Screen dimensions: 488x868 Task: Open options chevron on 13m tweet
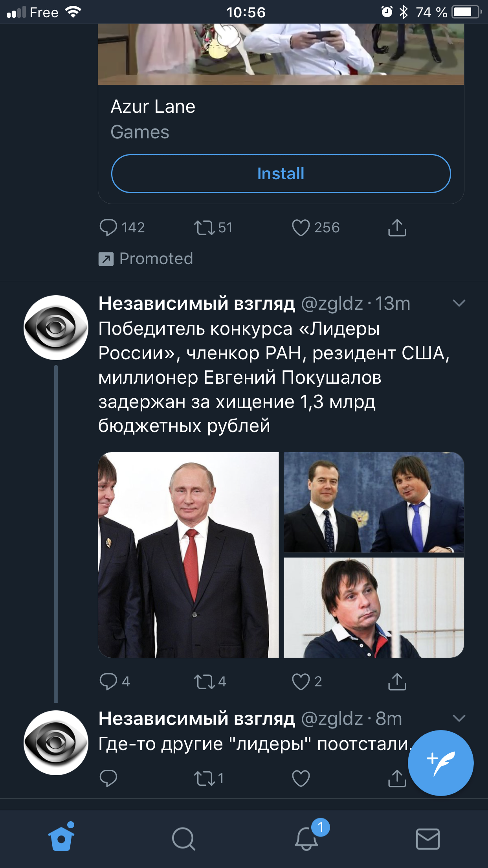[459, 303]
